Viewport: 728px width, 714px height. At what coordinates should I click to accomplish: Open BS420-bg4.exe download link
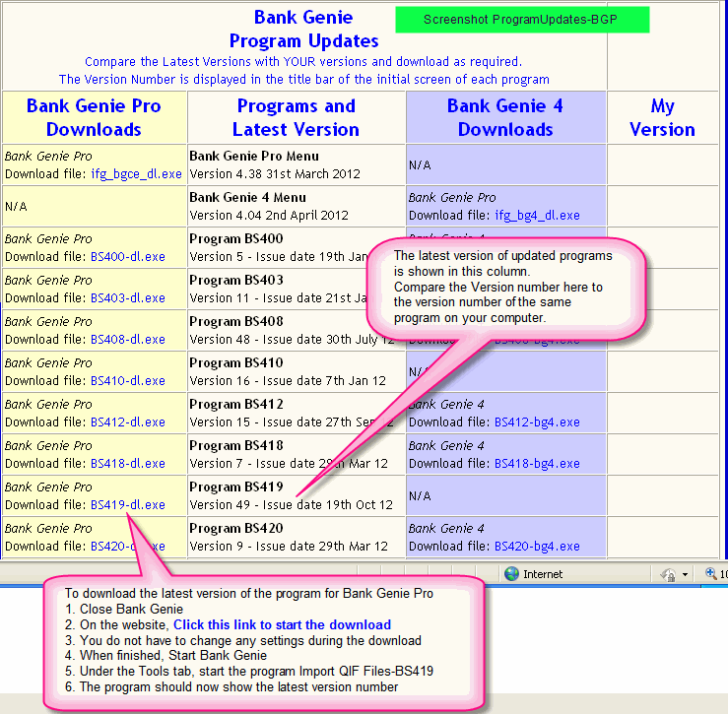click(x=537, y=546)
